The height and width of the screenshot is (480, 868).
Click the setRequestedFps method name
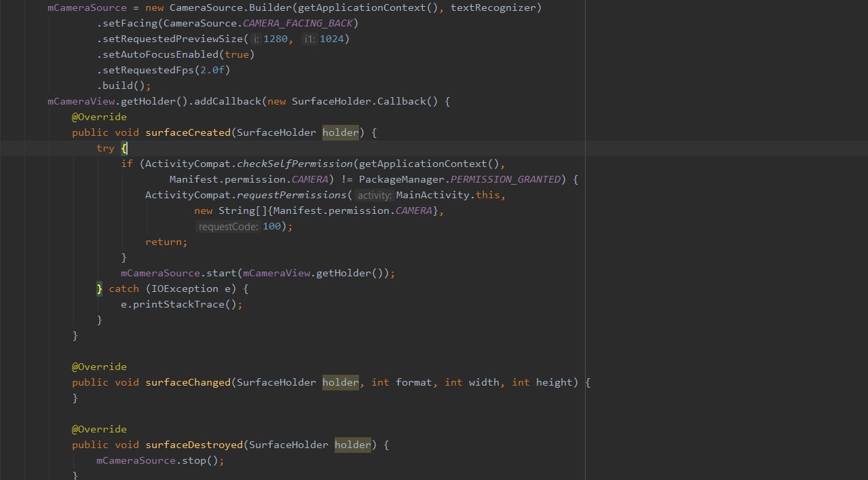(x=148, y=70)
